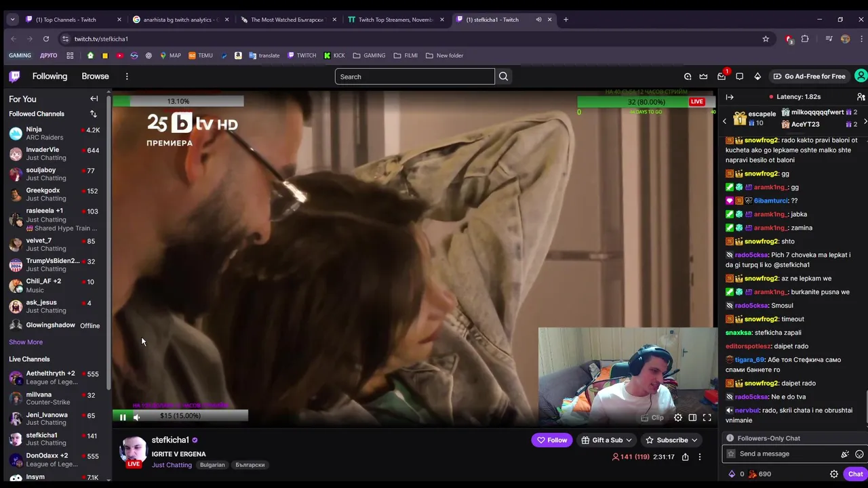This screenshot has width=868, height=488.
Task: Open stefkicha1 avatar with LIVE badge
Action: click(134, 452)
